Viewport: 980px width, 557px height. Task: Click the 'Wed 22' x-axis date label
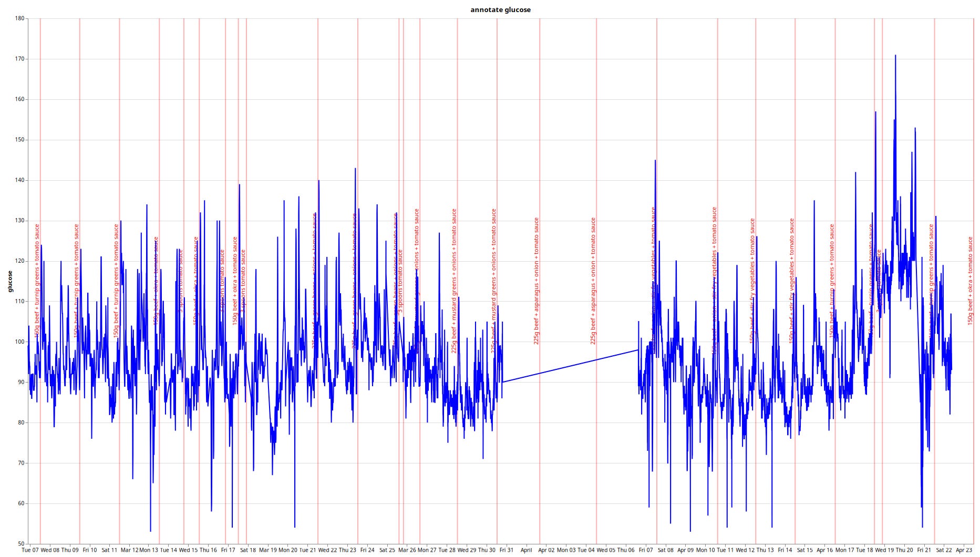[x=327, y=551]
